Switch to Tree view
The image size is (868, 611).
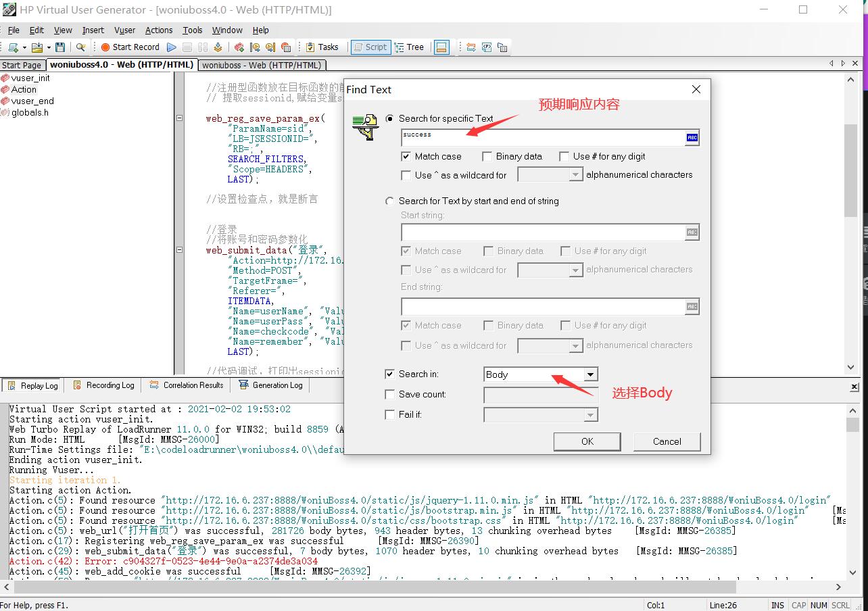pos(409,47)
